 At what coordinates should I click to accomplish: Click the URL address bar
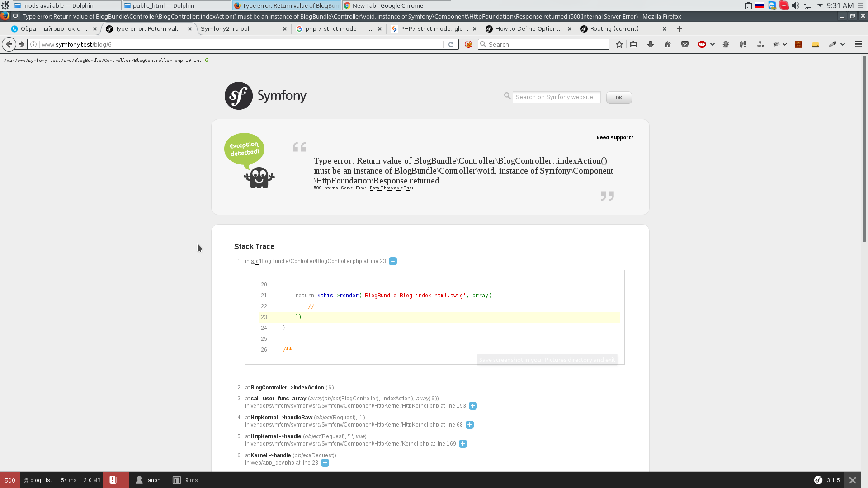[242, 44]
